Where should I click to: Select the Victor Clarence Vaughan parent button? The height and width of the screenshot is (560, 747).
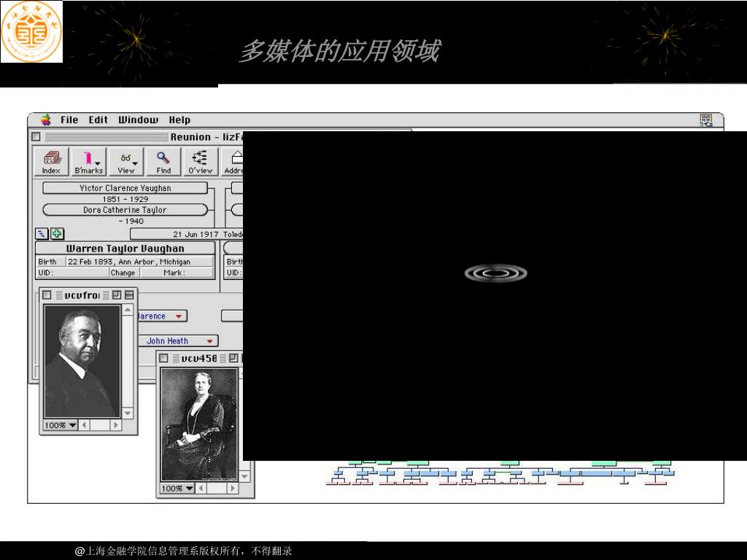125,188
